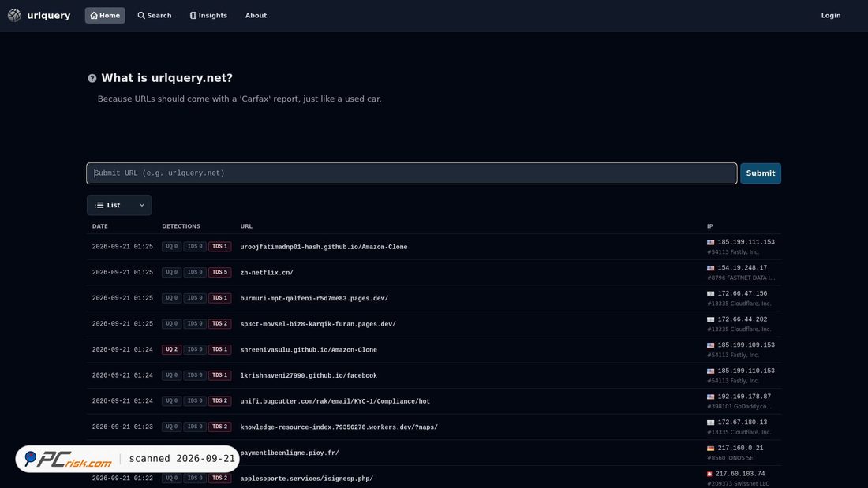Click the DATE column header
Viewport: 868px width, 488px height.
[x=99, y=226]
